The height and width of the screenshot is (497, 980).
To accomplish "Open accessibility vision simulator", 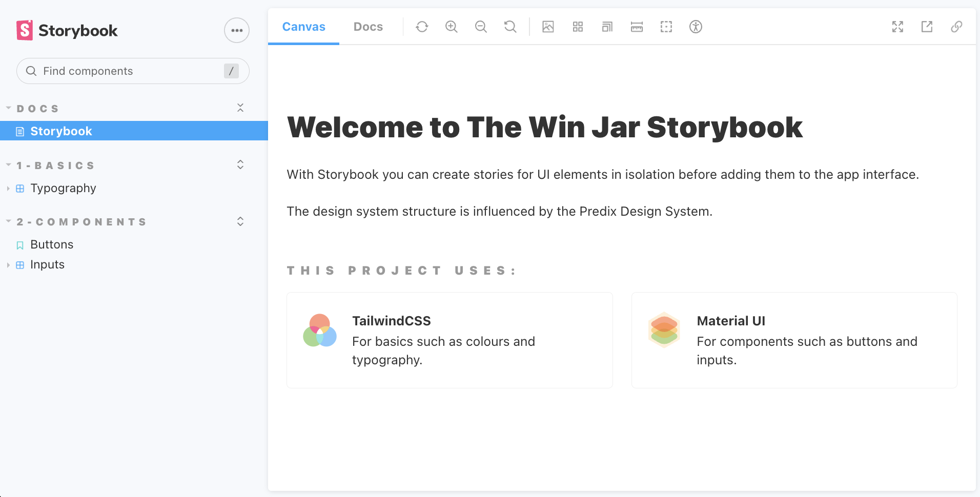I will [696, 27].
